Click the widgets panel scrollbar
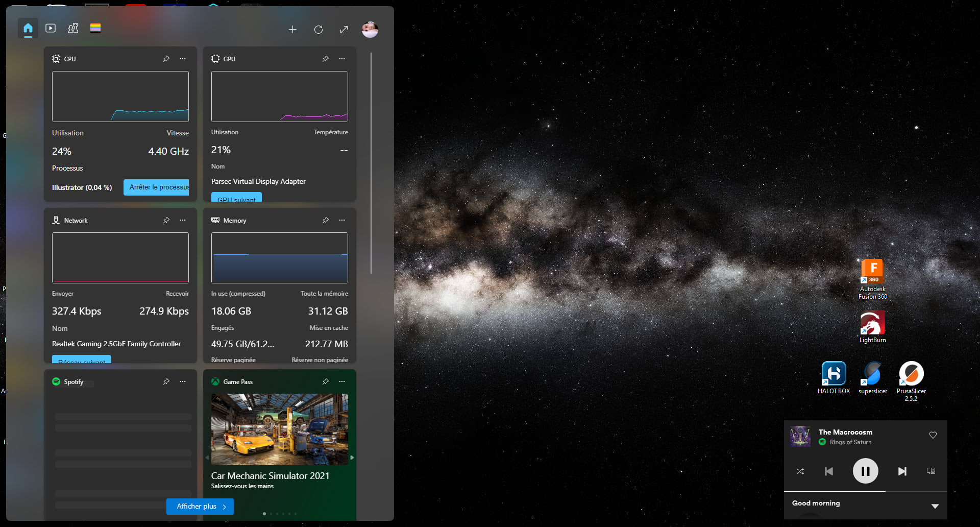This screenshot has height=527, width=980. point(371,162)
